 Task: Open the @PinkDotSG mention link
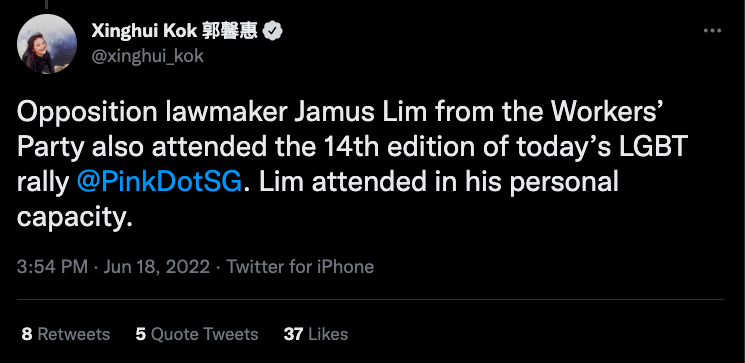point(159,182)
